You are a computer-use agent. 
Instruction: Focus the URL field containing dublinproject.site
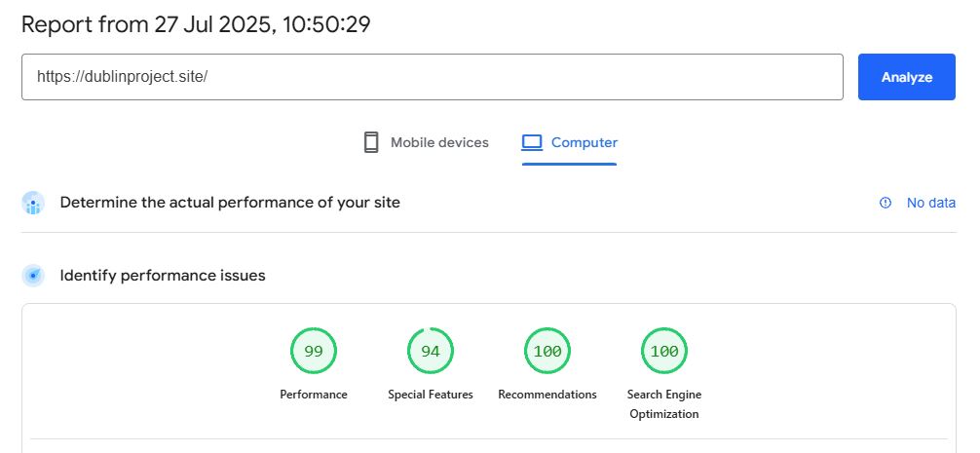click(432, 77)
